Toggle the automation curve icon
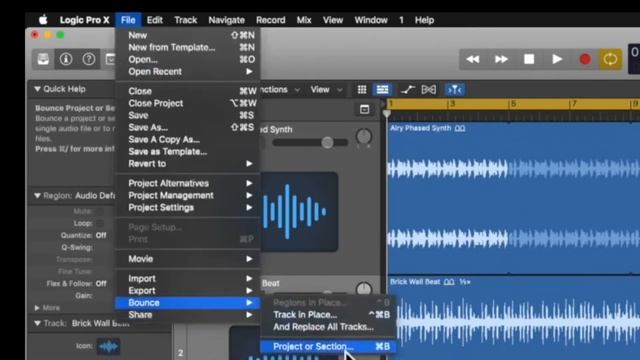This screenshot has width=640, height=360. (x=407, y=89)
